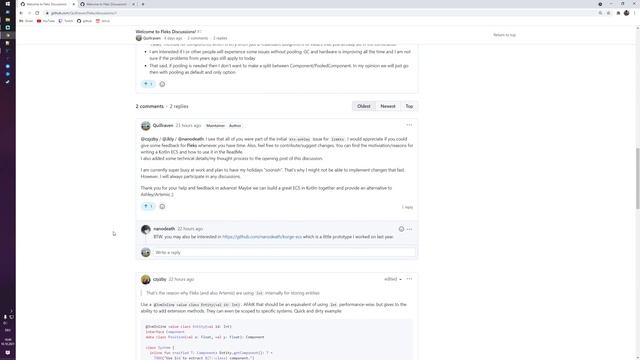This screenshot has height=360, width=640.
Task: Switch to the first browser tab
Action: [x=47, y=4]
